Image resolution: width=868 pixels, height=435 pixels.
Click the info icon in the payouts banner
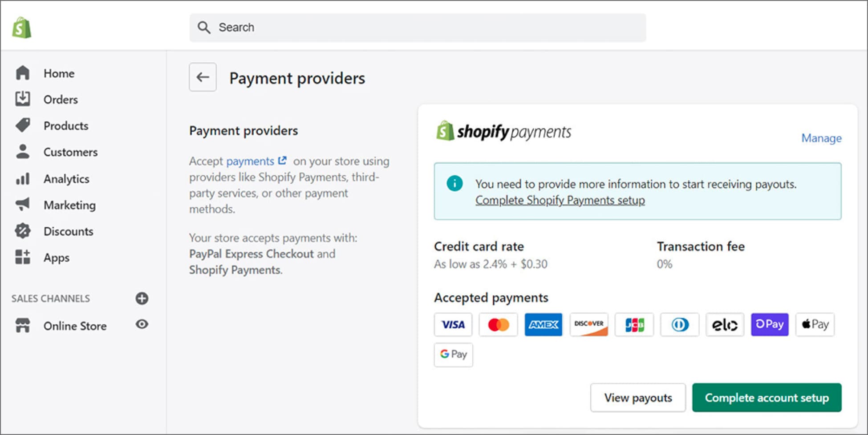[x=454, y=183]
